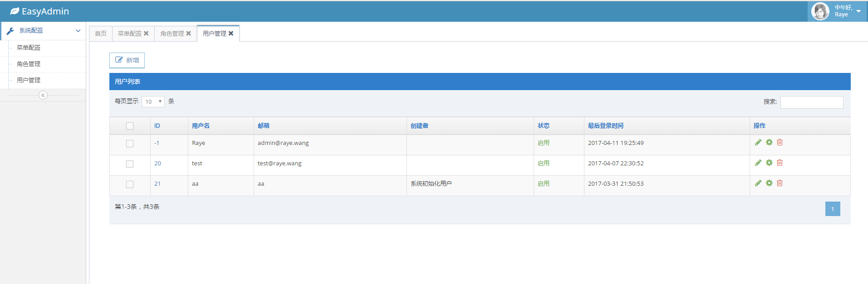Select the 用户管理 tab

tap(215, 34)
